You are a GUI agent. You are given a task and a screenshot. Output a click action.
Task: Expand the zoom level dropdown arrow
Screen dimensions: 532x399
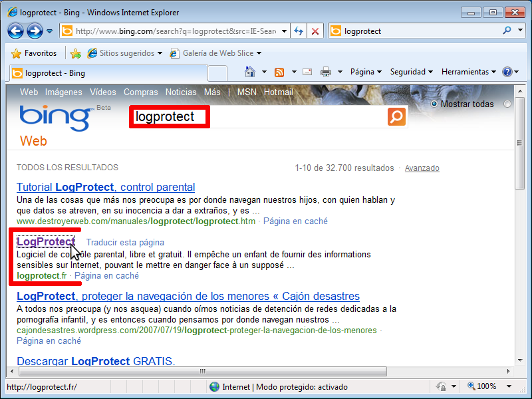pos(509,386)
